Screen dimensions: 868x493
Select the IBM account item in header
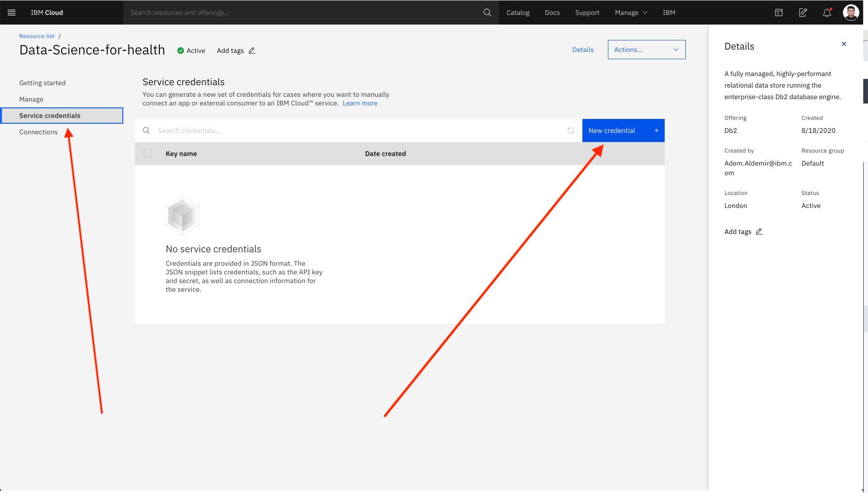(x=669, y=13)
